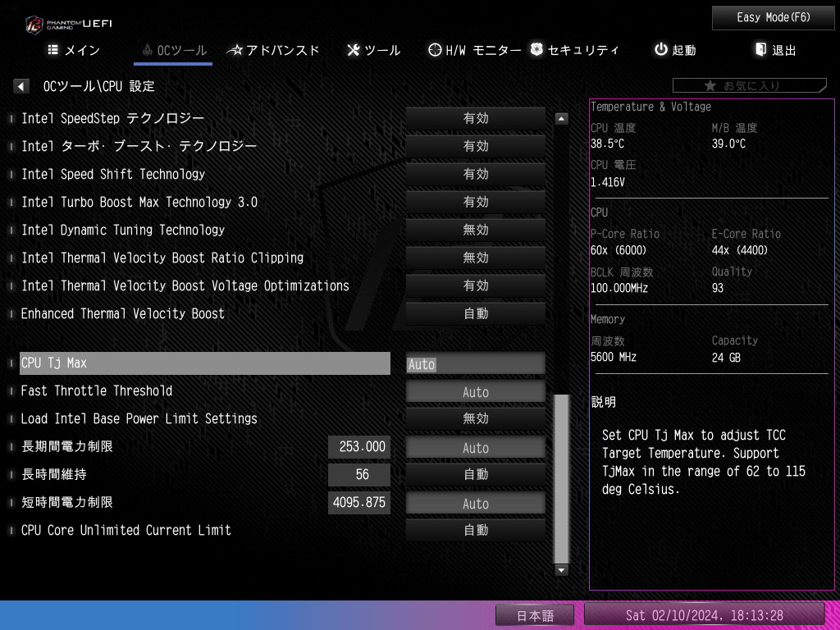The width and height of the screenshot is (840, 630).
Task: Select Intel Speed Shift Technology label
Action: [113, 175]
